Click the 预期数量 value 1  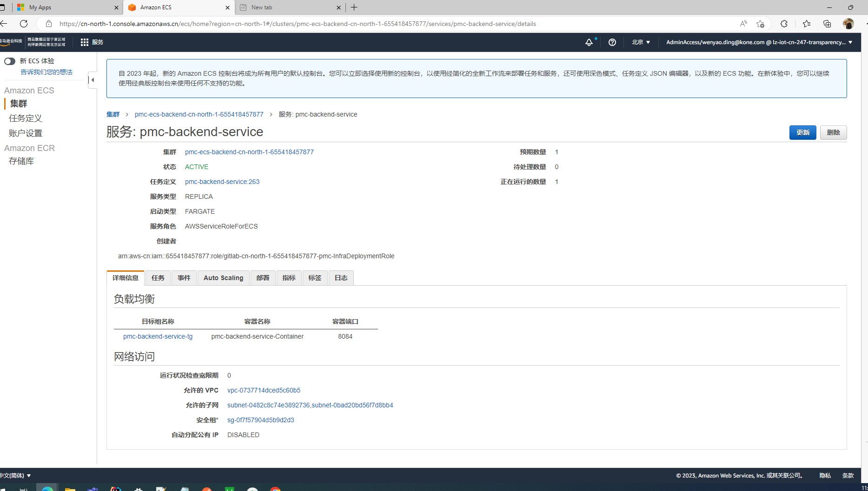[x=557, y=152]
